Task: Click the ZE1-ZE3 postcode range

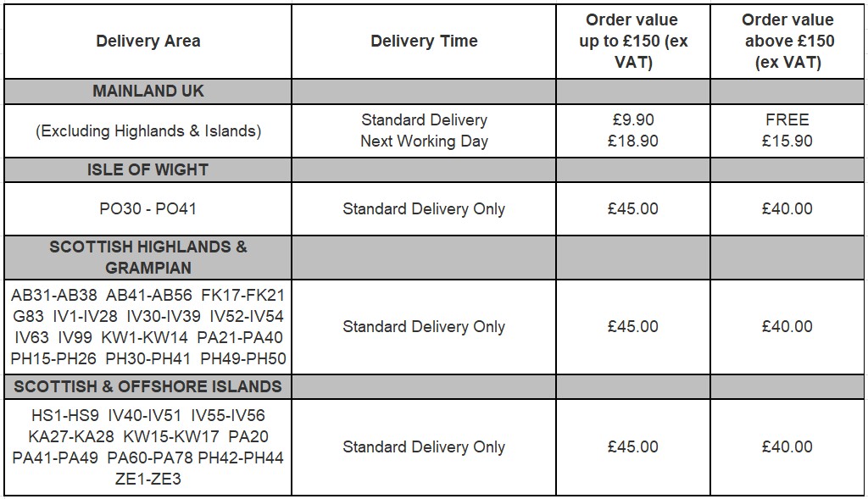Action: pos(148,479)
